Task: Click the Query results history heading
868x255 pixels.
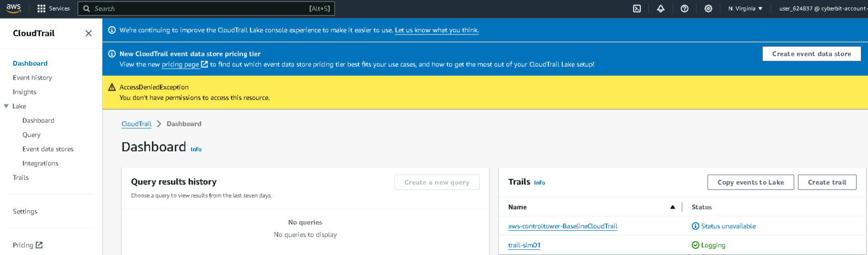Action: pyautogui.click(x=174, y=182)
